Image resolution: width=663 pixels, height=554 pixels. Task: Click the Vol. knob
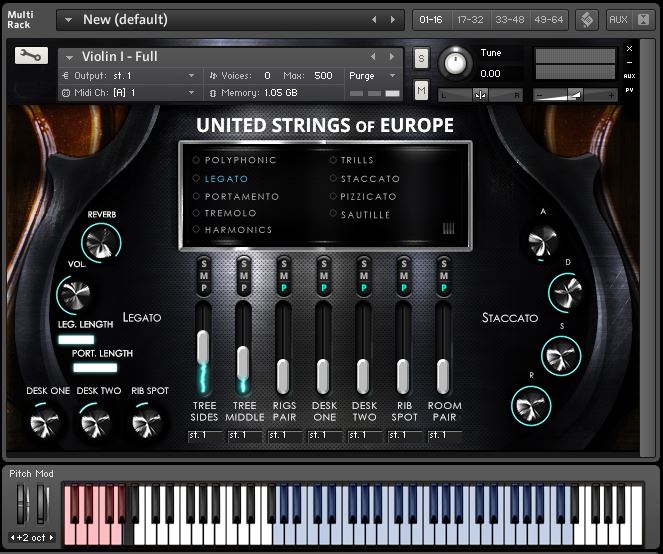coord(74,294)
